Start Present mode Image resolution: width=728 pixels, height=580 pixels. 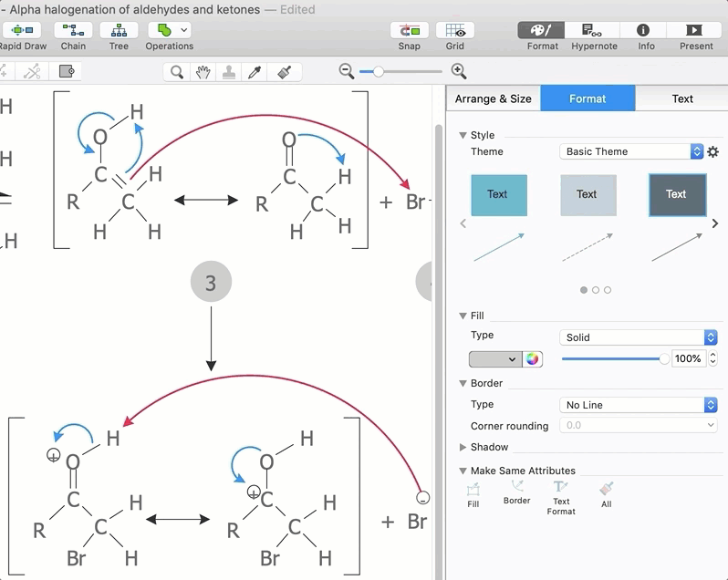(694, 31)
